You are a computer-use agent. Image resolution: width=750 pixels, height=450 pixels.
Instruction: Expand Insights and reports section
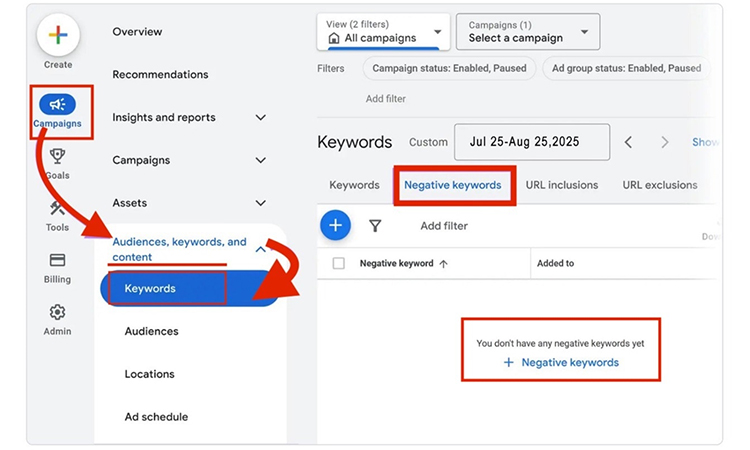pos(261,118)
